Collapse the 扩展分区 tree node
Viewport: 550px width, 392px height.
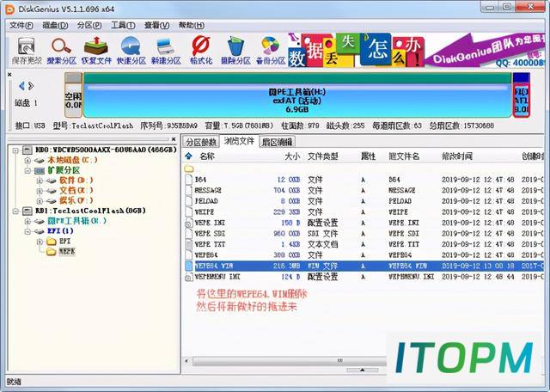click(27, 170)
